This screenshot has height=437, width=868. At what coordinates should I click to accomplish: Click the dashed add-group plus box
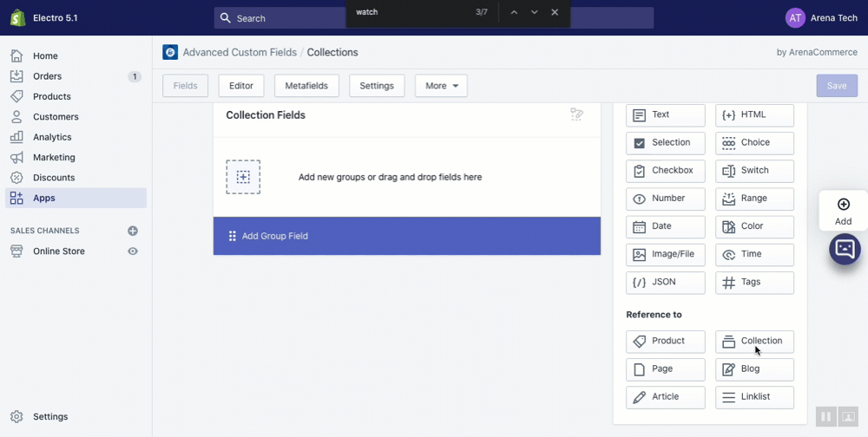click(x=243, y=177)
